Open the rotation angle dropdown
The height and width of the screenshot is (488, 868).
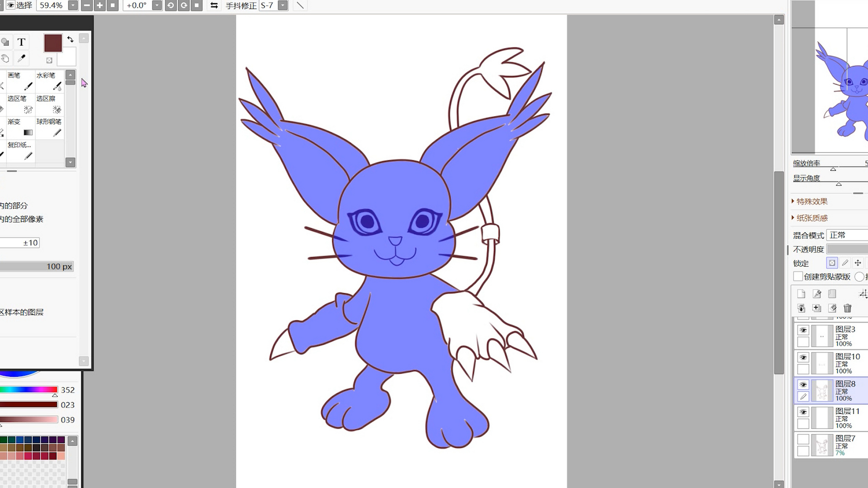click(x=157, y=5)
